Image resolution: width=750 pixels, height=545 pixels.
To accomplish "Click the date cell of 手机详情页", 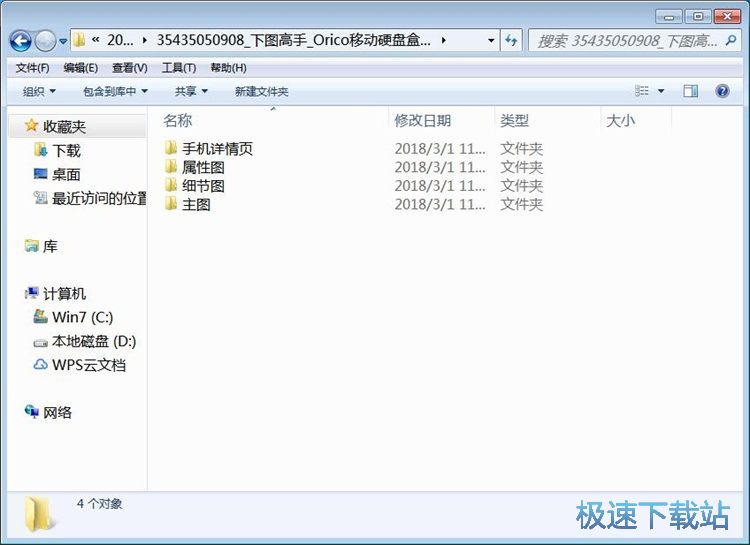I will tap(440, 149).
